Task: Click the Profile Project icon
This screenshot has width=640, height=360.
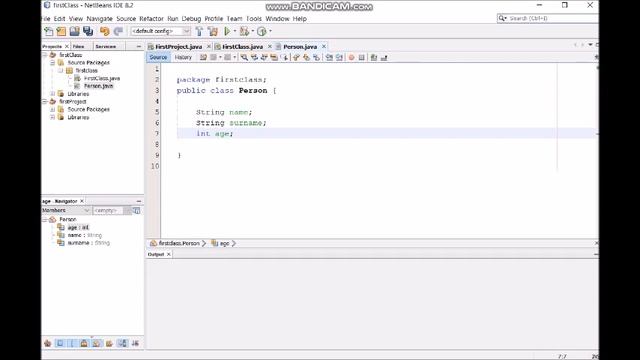Action: pos(262,31)
